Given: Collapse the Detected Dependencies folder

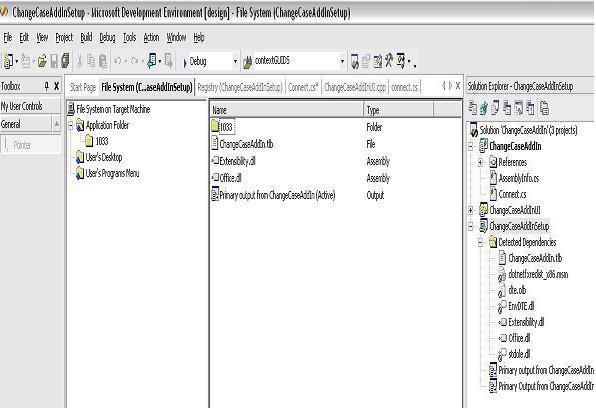Looking at the screenshot, I should pos(480,242).
